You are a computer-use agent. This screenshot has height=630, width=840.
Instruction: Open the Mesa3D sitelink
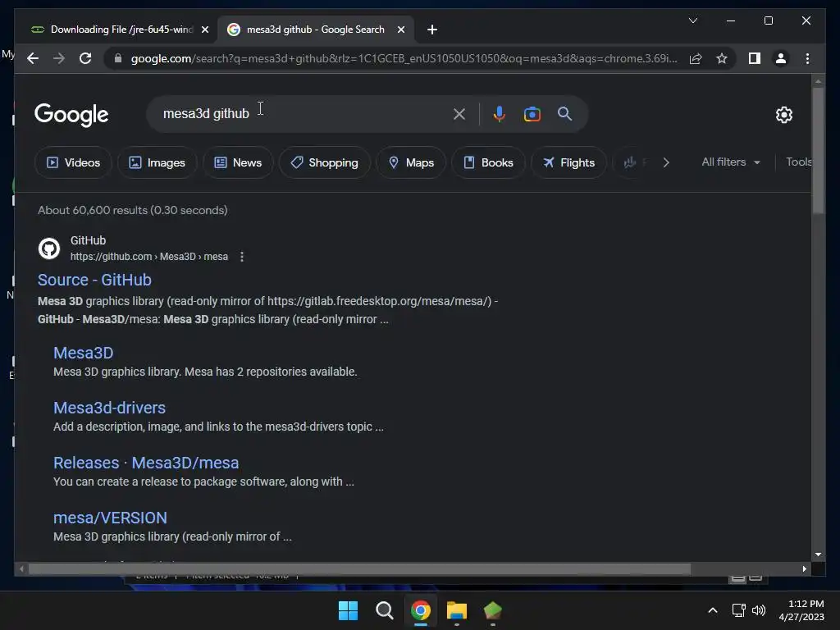83,353
